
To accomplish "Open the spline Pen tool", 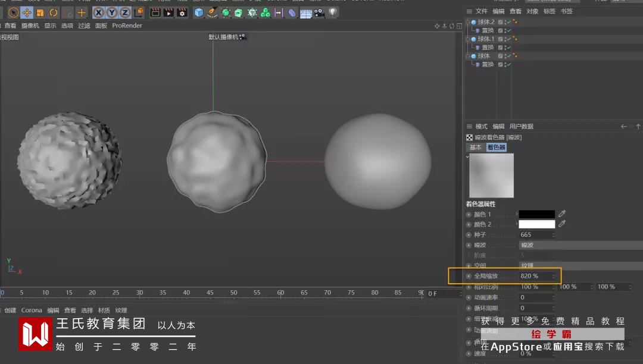I will 212,12.
